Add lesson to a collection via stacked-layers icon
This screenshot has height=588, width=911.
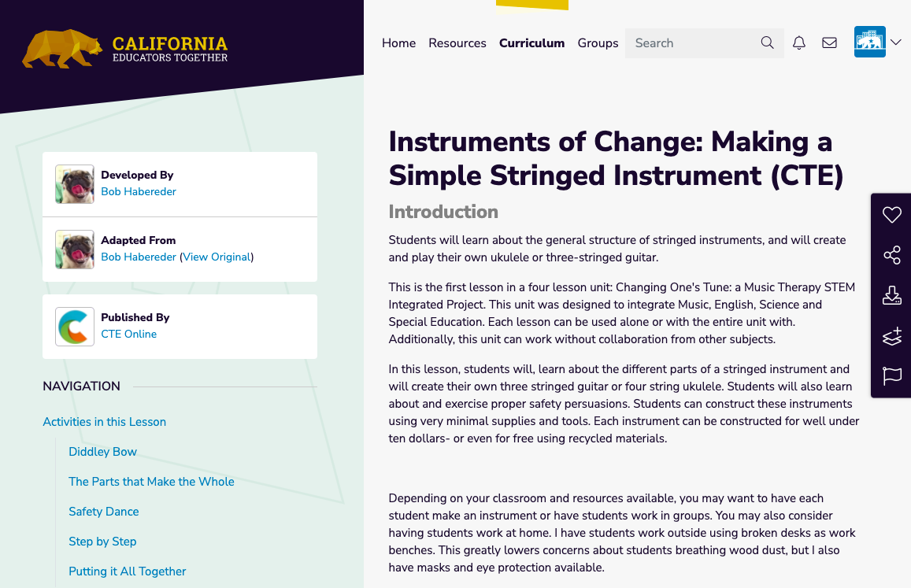tap(891, 335)
